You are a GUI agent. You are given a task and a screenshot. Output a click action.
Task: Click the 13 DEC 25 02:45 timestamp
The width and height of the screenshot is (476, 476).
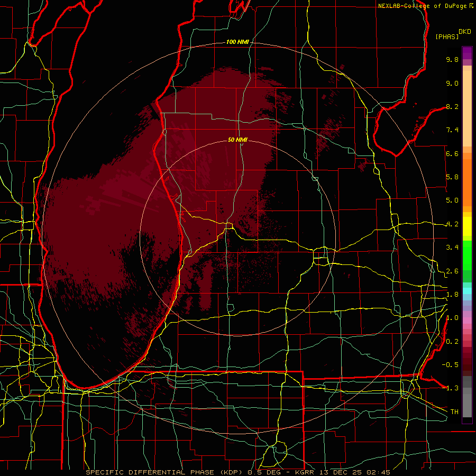click(355, 472)
